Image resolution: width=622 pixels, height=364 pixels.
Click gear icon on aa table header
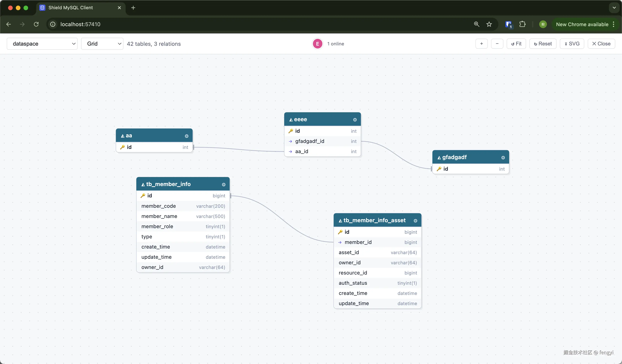point(187,136)
